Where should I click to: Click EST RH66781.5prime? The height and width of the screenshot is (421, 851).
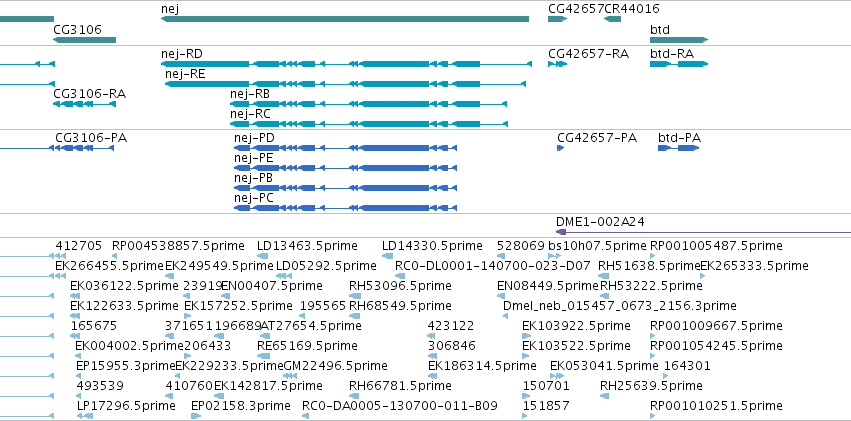click(401, 386)
